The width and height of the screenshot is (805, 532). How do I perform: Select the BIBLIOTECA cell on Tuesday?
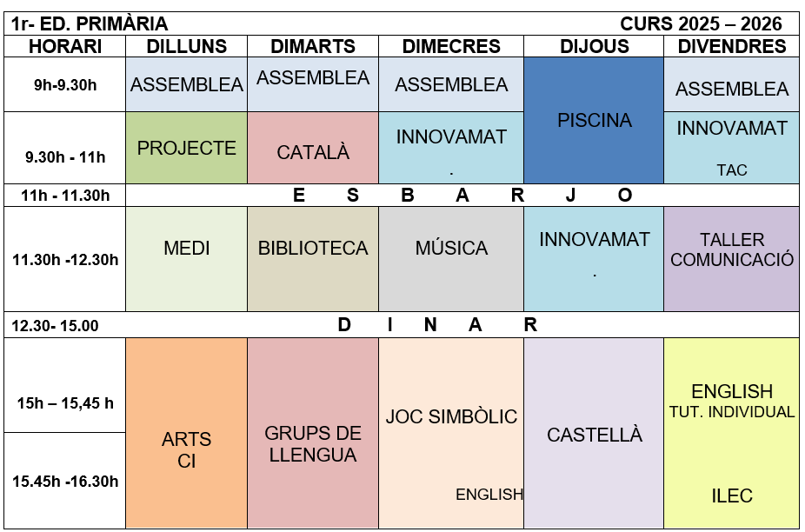(x=313, y=249)
